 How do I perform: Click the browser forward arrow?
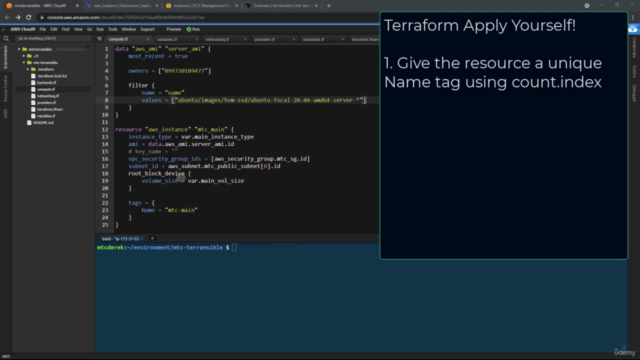18,18
